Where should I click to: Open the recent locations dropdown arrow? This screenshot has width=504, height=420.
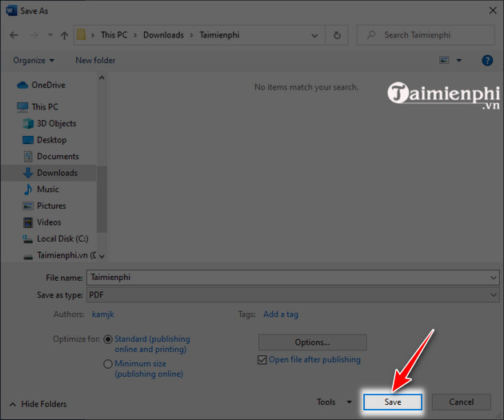click(x=50, y=34)
